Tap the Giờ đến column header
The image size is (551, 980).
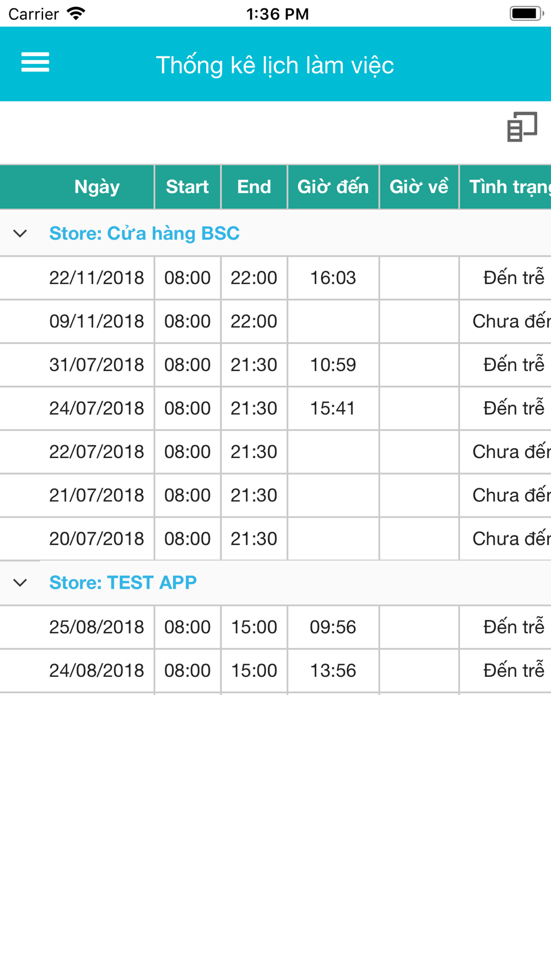(333, 187)
